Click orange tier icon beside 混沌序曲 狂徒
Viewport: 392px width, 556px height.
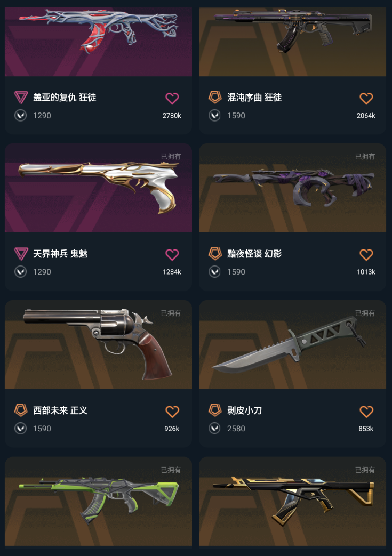coord(215,97)
